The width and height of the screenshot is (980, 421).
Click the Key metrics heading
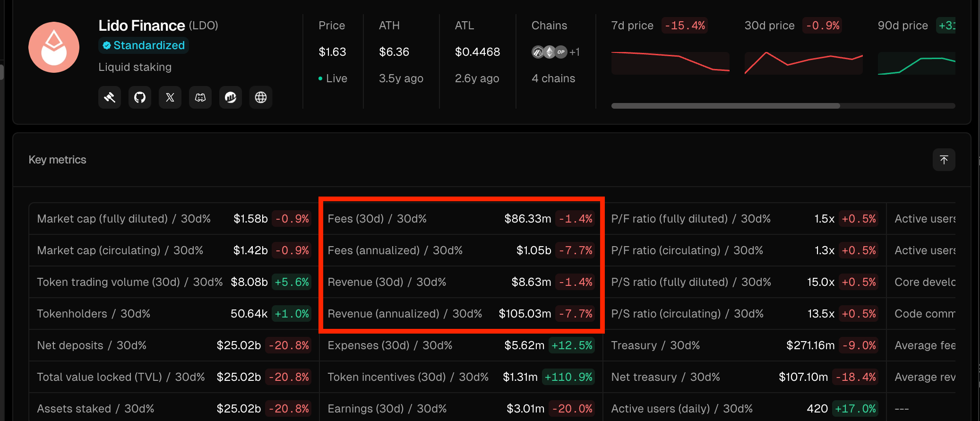tap(58, 160)
